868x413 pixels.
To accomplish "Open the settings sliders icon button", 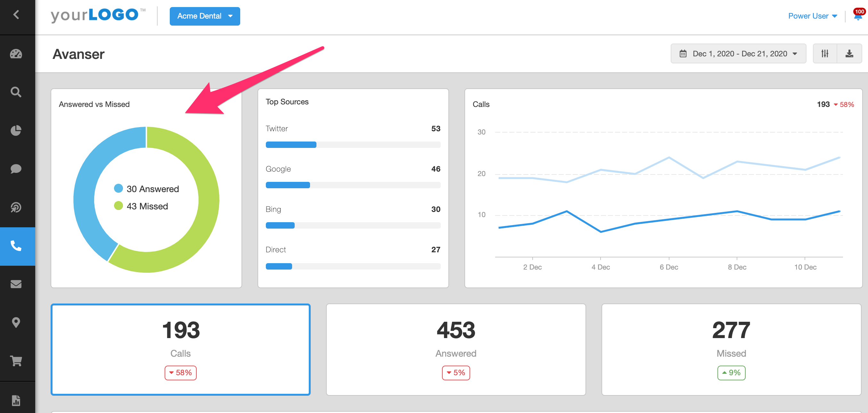I will tap(824, 53).
